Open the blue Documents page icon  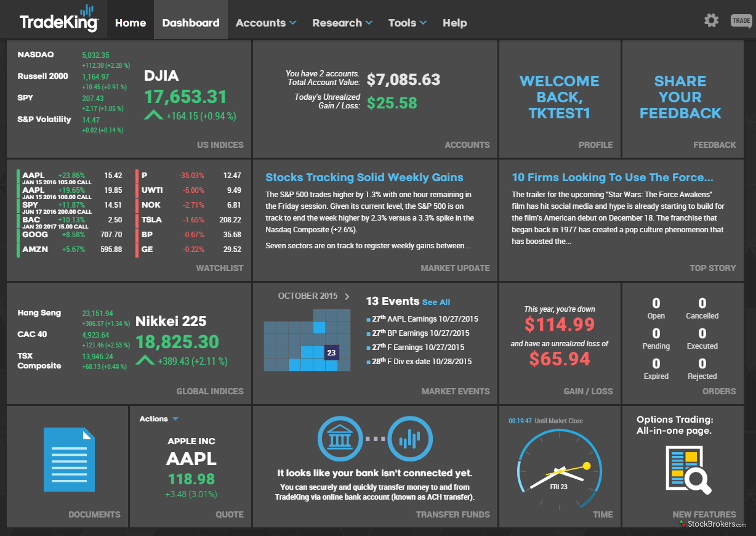click(x=69, y=460)
